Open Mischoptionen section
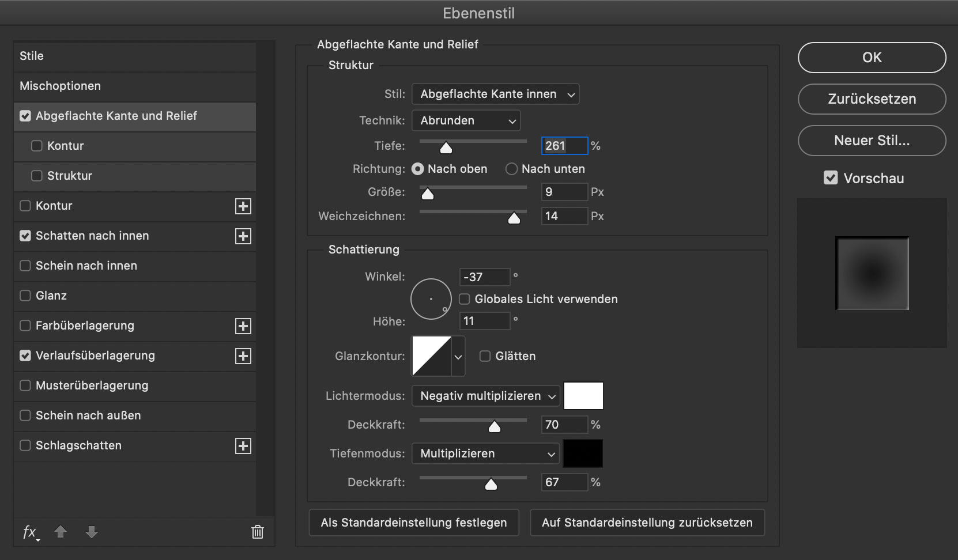This screenshot has width=958, height=560. point(135,86)
